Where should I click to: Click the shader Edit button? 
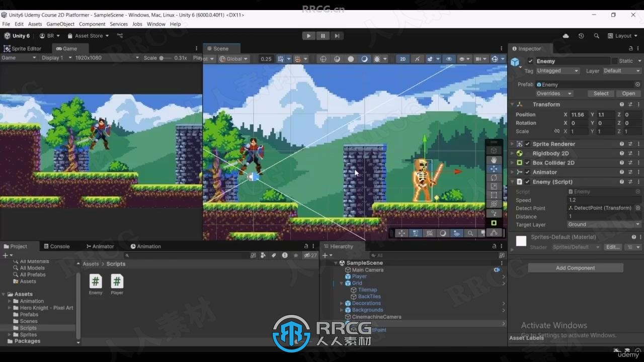click(x=612, y=247)
